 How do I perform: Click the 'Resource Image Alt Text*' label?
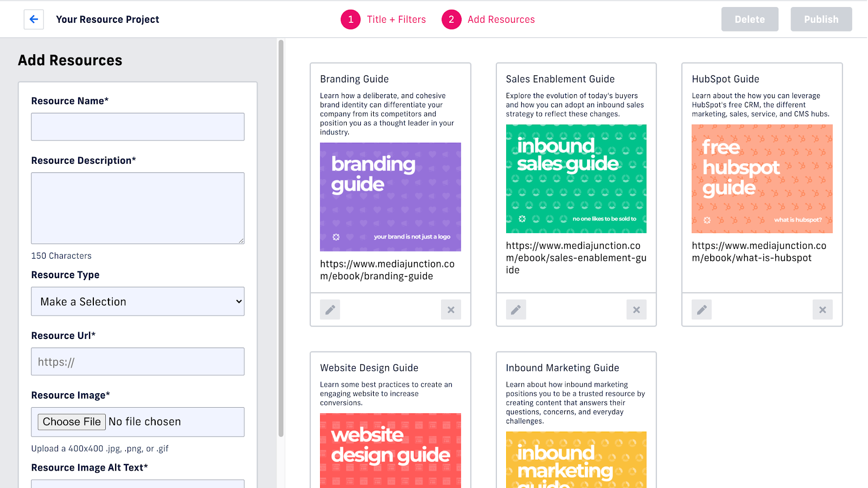pos(90,468)
